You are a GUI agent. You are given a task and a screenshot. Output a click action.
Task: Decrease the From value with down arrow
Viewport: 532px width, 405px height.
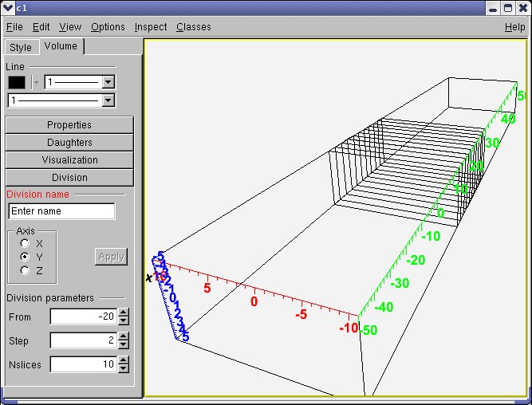point(123,320)
